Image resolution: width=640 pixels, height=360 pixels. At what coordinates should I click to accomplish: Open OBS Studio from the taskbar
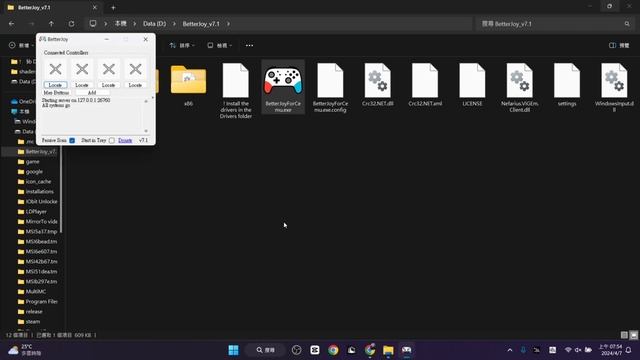tap(297, 350)
